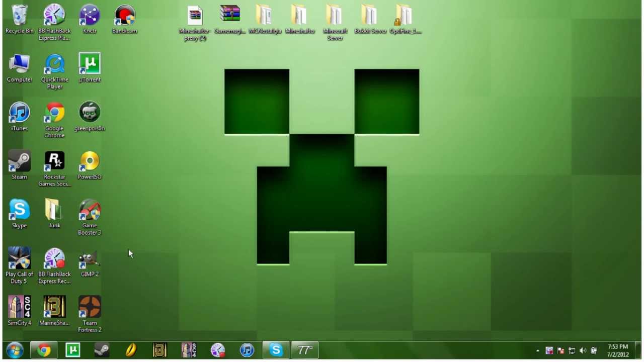This screenshot has height=362, width=644.
Task: Launch SimCity 4 from the taskbar
Action: pos(189,350)
